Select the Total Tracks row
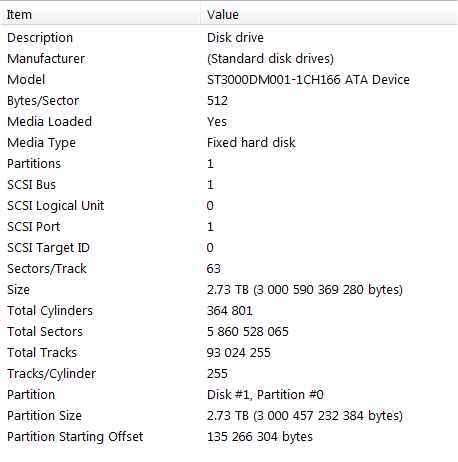The image size is (458, 462). [x=229, y=353]
